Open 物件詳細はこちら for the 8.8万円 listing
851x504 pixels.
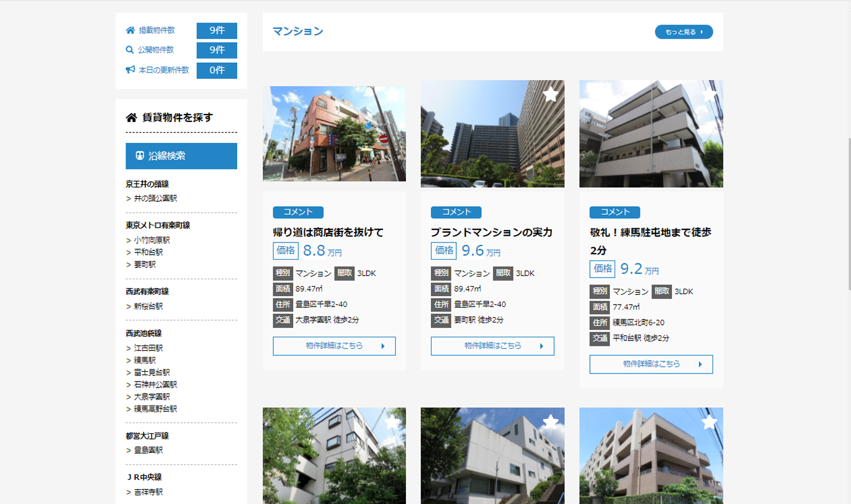click(x=334, y=346)
